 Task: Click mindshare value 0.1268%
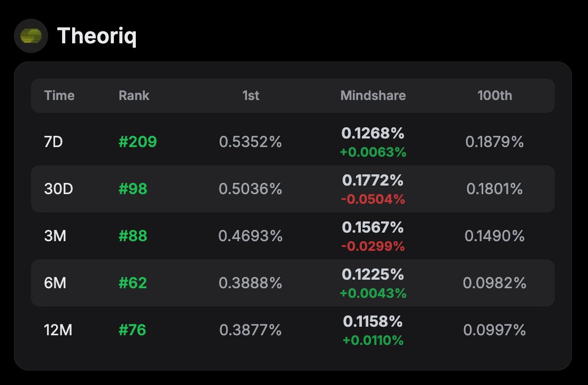373,133
